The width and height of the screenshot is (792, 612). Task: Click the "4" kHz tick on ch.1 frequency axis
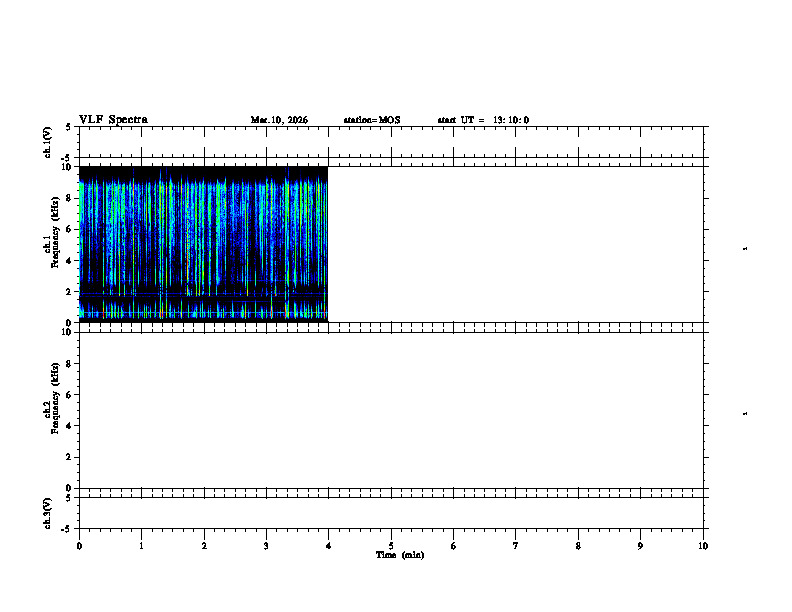pos(69,261)
